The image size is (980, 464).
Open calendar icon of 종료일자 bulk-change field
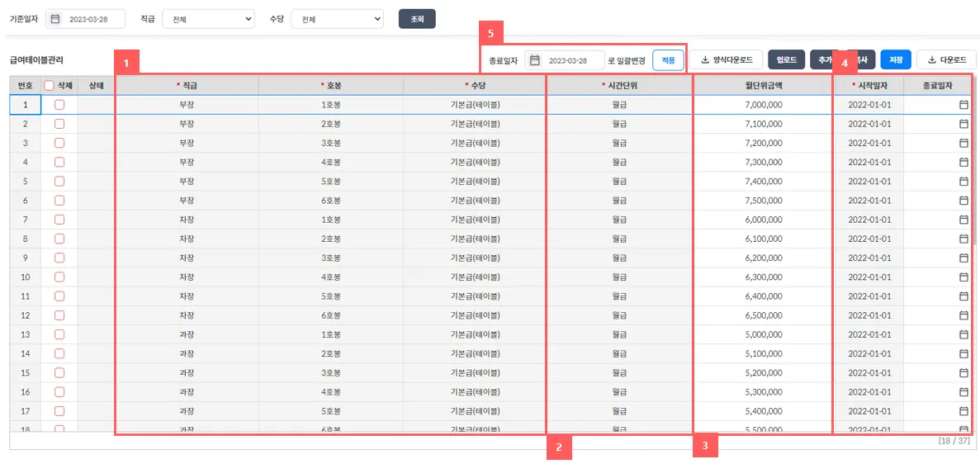click(x=534, y=60)
